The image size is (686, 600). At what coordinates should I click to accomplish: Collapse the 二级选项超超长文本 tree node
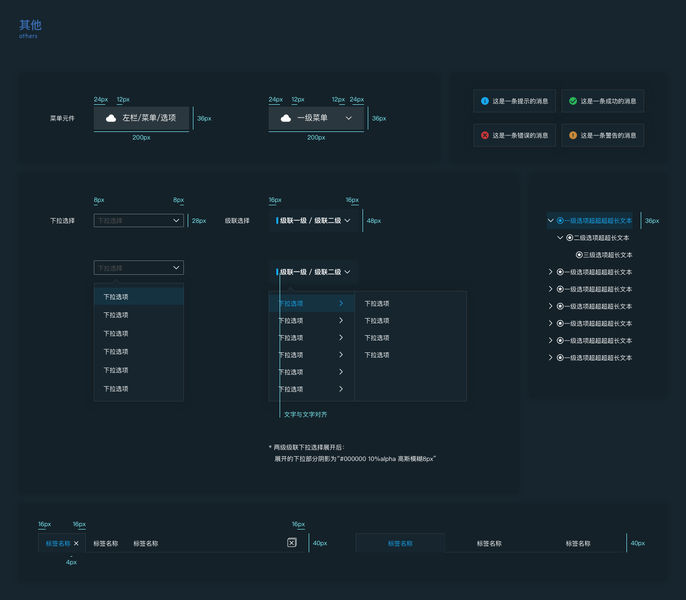coord(560,238)
